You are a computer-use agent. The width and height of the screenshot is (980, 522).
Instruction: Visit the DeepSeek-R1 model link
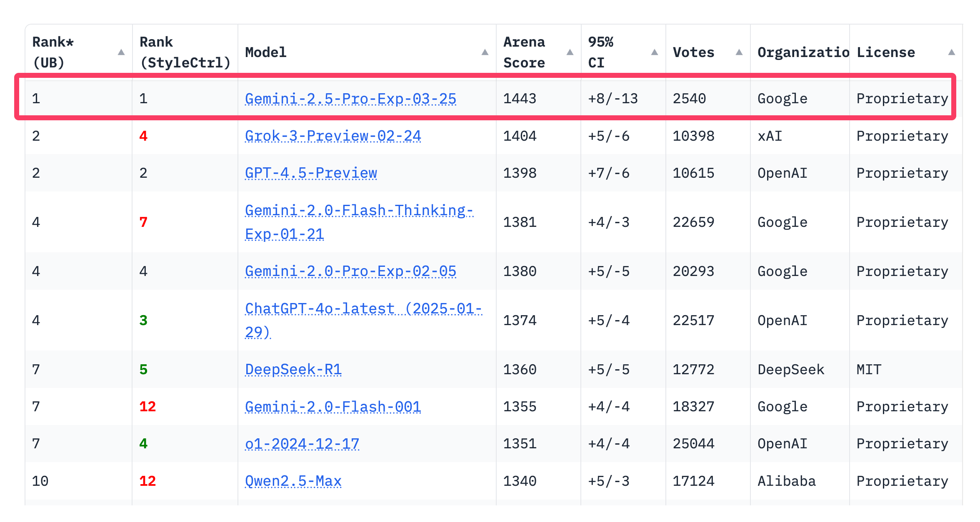coord(293,369)
